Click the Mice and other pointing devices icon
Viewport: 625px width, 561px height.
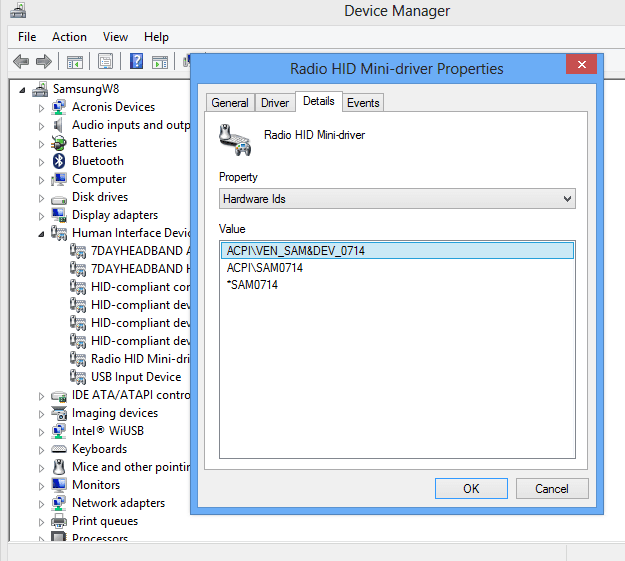point(60,467)
